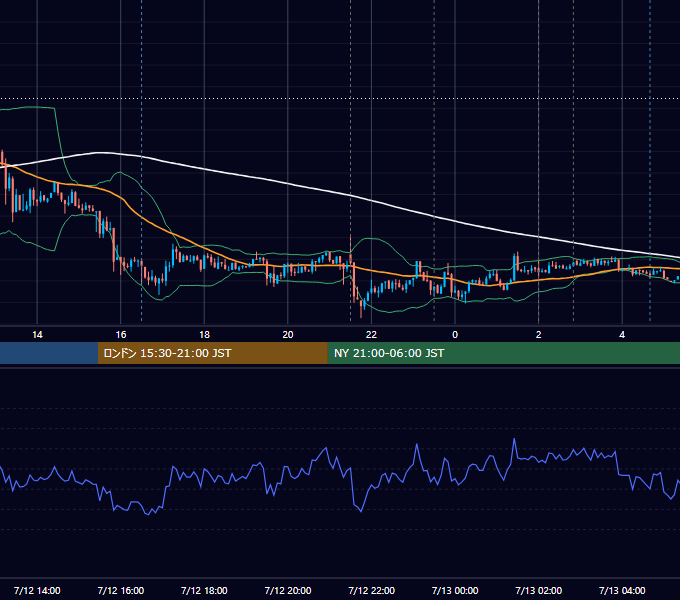Click the 22 hour label on chart axis
This screenshot has height=600, width=680.
coord(371,335)
